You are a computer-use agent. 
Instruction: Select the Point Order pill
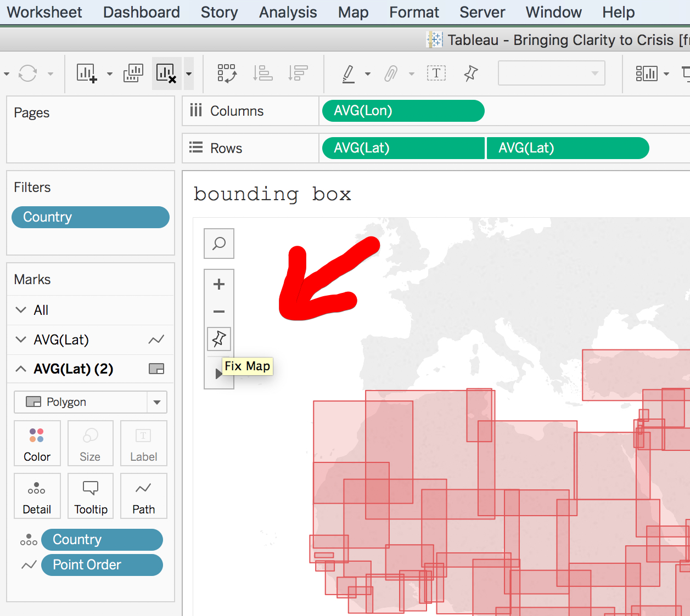[102, 565]
